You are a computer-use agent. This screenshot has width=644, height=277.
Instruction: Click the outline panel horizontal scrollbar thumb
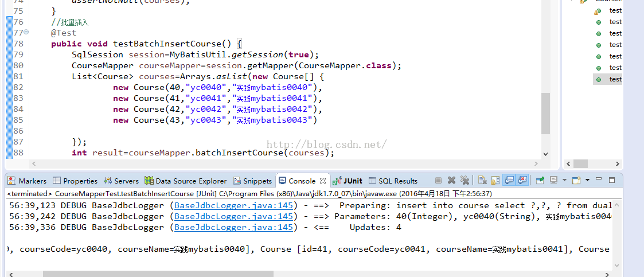[580, 163]
